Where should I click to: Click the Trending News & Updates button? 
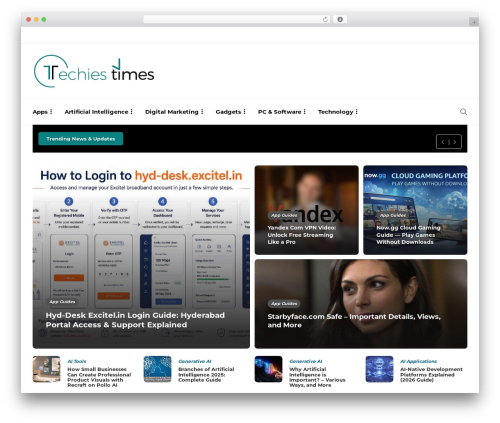click(81, 139)
